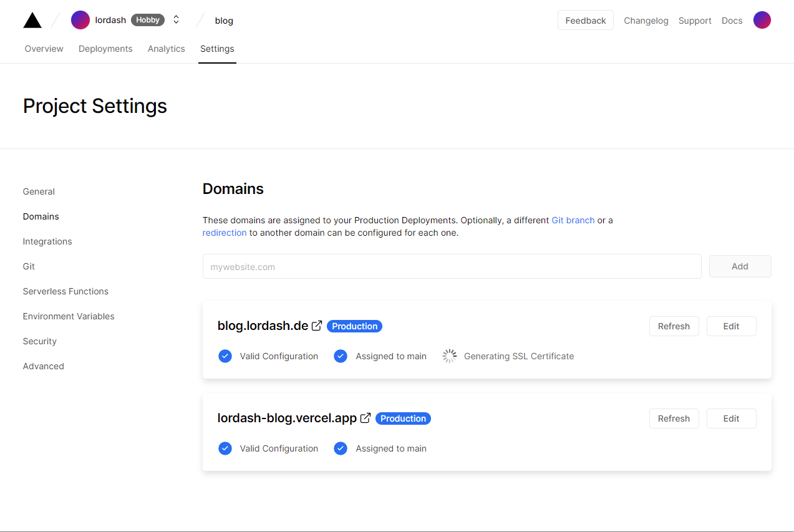The width and height of the screenshot is (794, 532).
Task: Open Integrations settings section
Action: point(47,241)
